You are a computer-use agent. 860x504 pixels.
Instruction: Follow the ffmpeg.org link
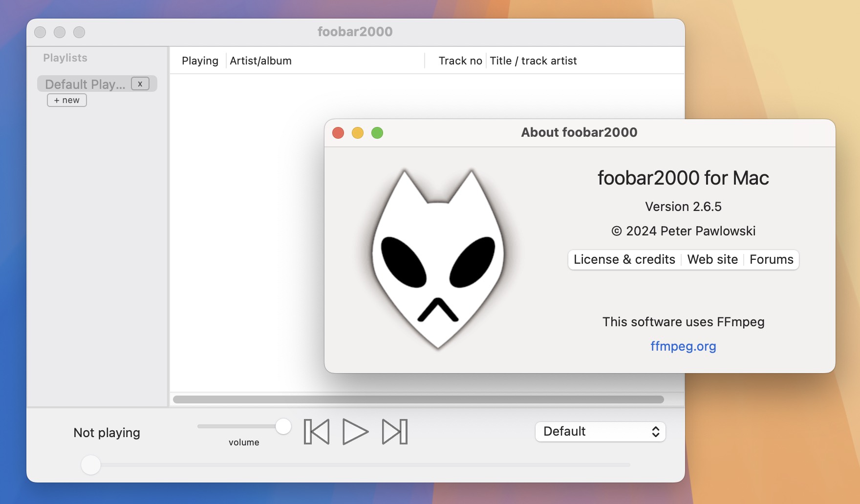click(x=683, y=346)
